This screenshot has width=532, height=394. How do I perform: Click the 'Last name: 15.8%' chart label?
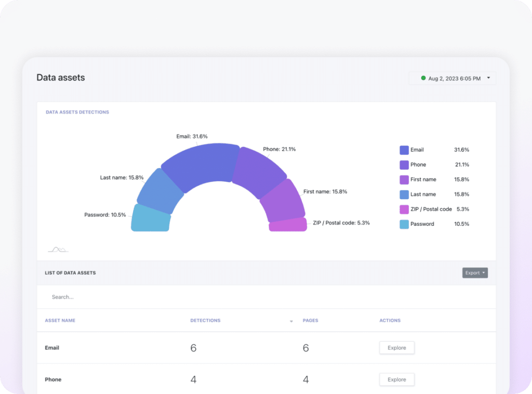pyautogui.click(x=122, y=178)
